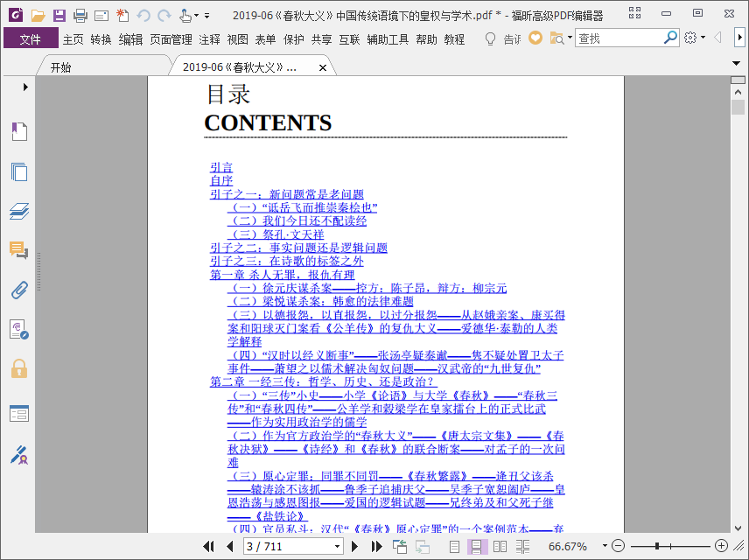
Task: Open the Security lock panel
Action: tap(19, 368)
